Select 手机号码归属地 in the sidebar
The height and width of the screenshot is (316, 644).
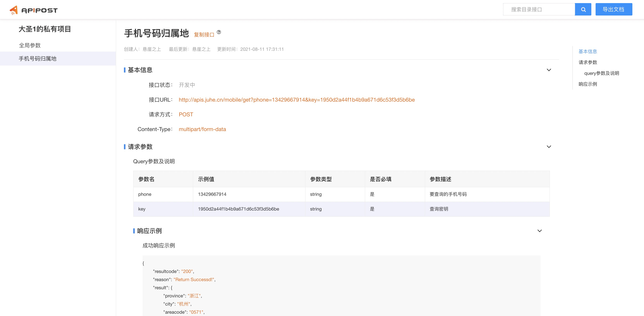coord(38,59)
